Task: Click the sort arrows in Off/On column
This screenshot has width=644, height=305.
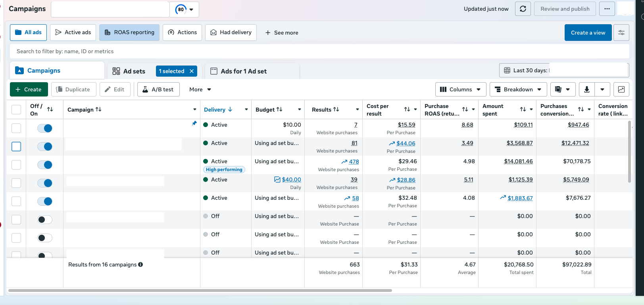Action: pos(50,109)
